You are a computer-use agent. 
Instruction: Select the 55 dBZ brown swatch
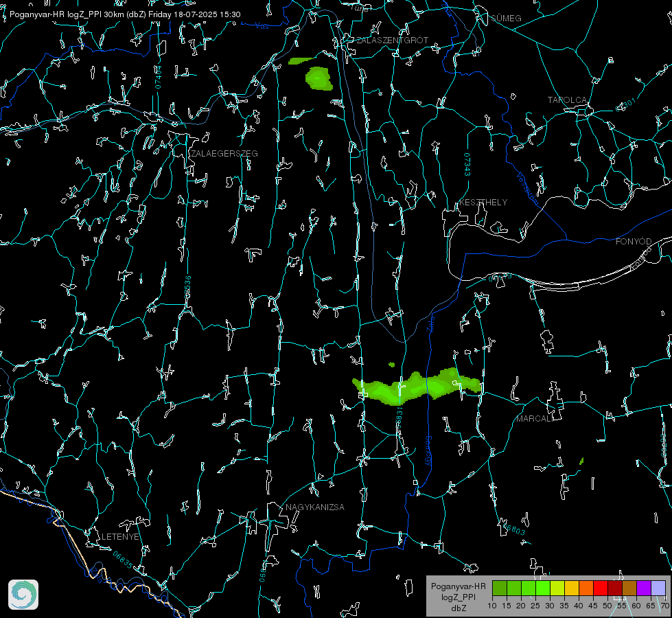point(629,588)
